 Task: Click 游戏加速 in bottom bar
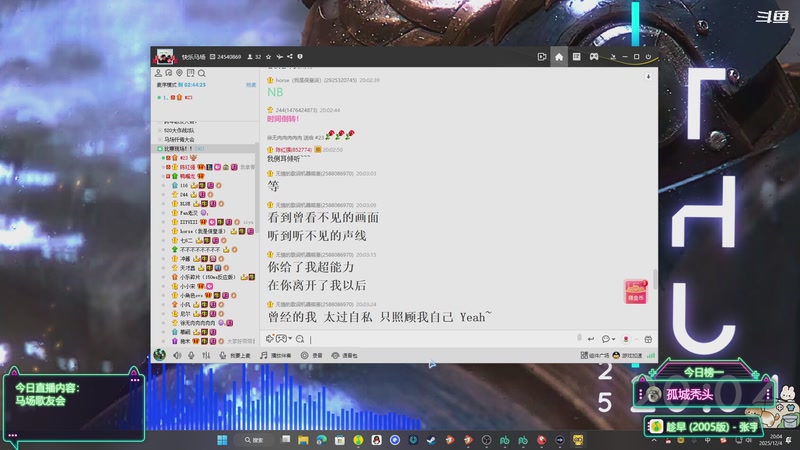pyautogui.click(x=627, y=355)
